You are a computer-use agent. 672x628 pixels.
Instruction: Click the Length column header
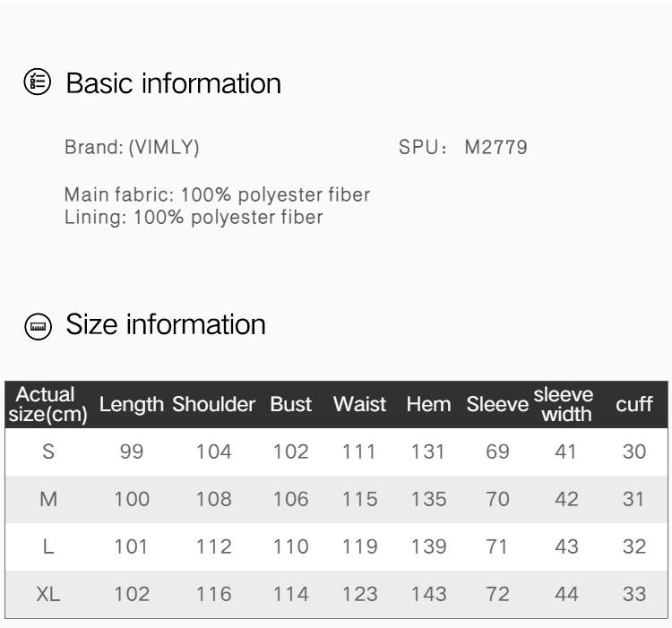pos(132,405)
